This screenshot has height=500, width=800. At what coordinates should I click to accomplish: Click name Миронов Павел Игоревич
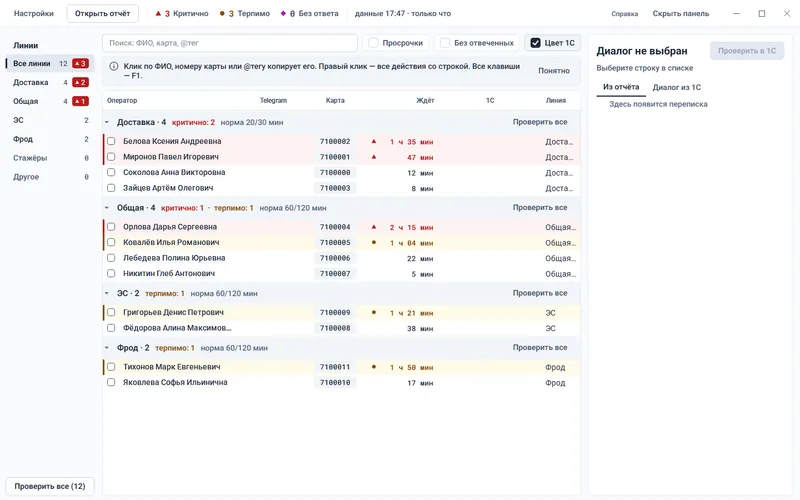click(171, 157)
